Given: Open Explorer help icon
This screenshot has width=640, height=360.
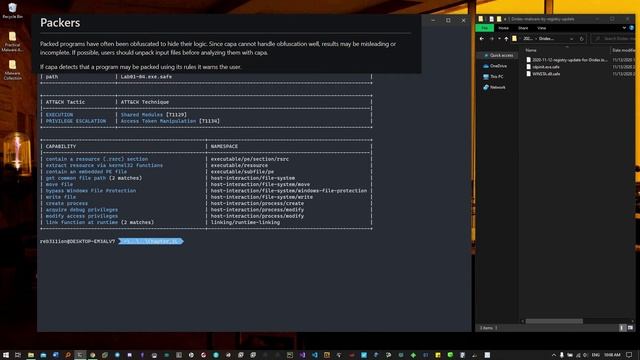Looking at the screenshot, I should coord(631,28).
